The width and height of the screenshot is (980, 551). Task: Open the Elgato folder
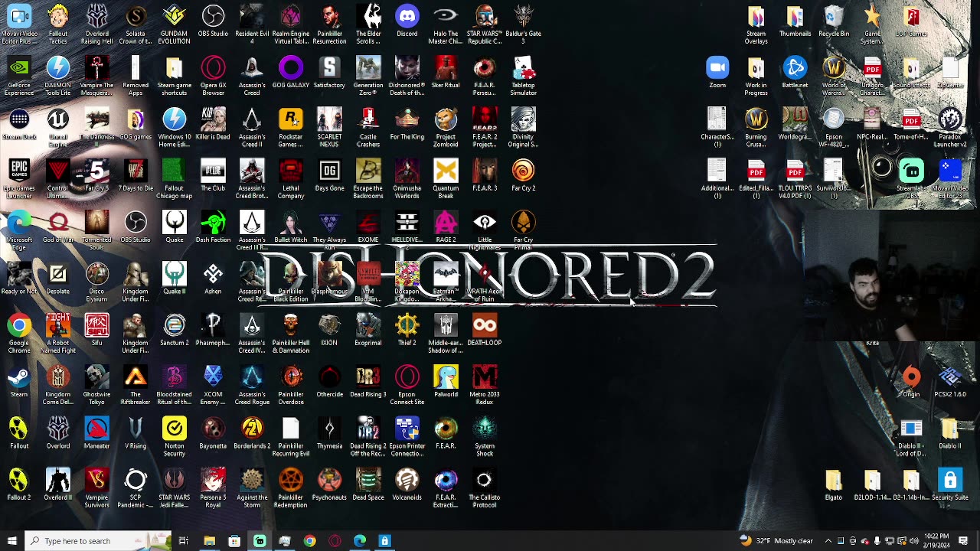(833, 484)
